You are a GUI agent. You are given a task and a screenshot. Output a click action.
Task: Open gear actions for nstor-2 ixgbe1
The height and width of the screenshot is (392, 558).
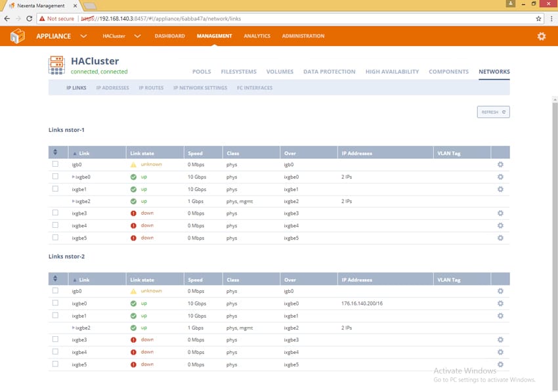[x=500, y=316]
